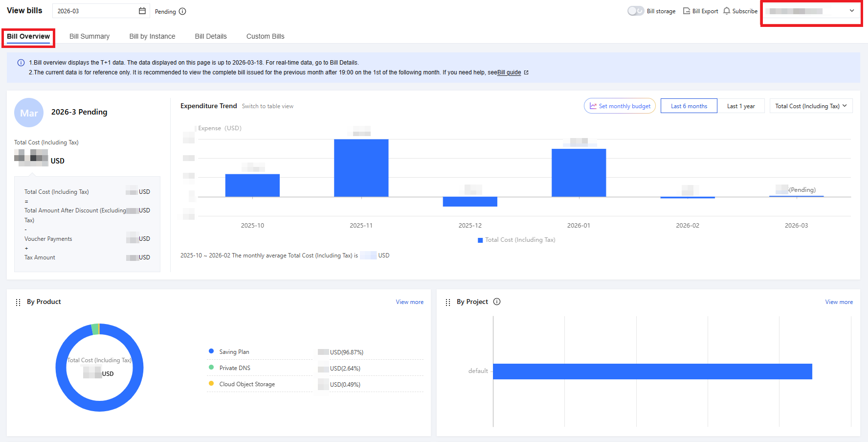Open the 2026-03 billing month picker

95,11
